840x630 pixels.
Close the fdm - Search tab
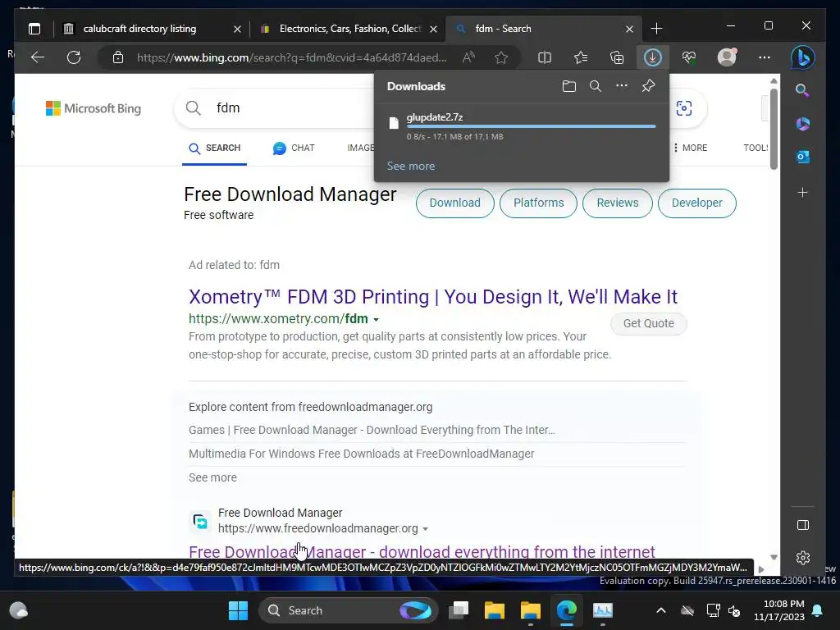point(629,29)
